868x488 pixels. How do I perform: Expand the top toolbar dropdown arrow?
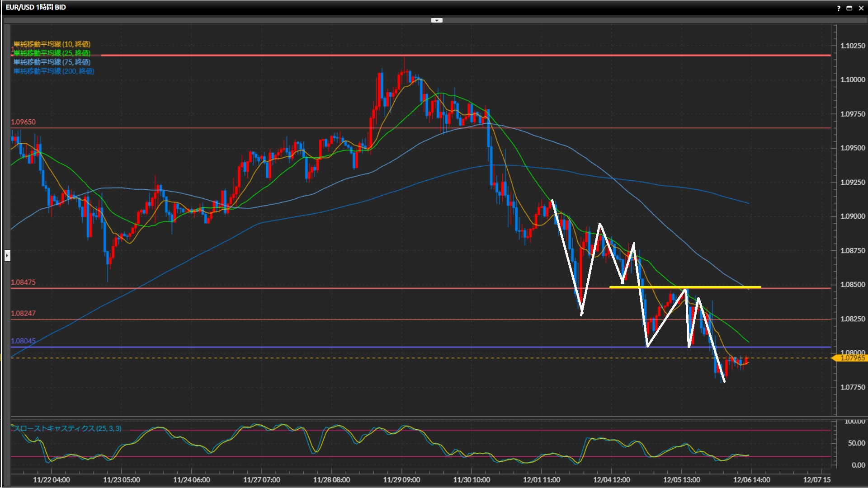(437, 20)
